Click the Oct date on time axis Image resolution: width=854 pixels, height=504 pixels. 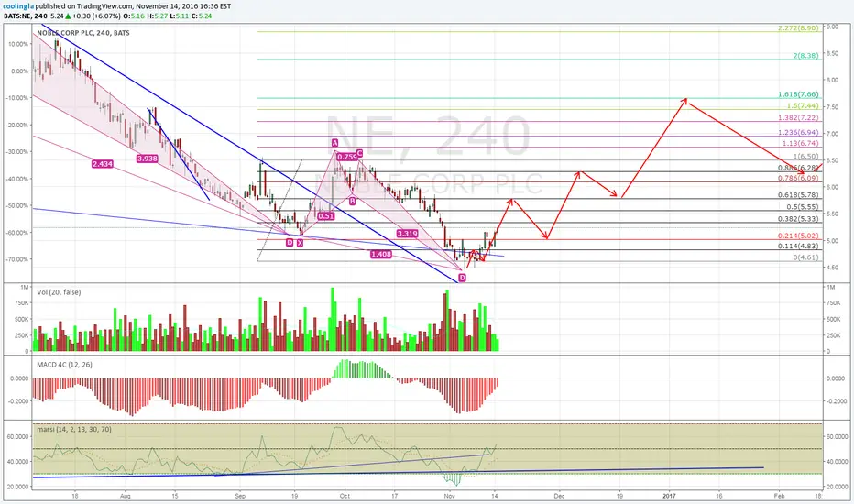[345, 497]
